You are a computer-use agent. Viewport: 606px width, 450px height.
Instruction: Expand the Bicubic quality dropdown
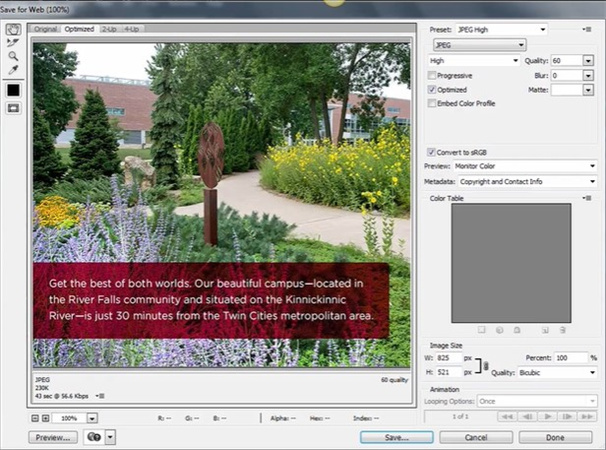pyautogui.click(x=557, y=372)
